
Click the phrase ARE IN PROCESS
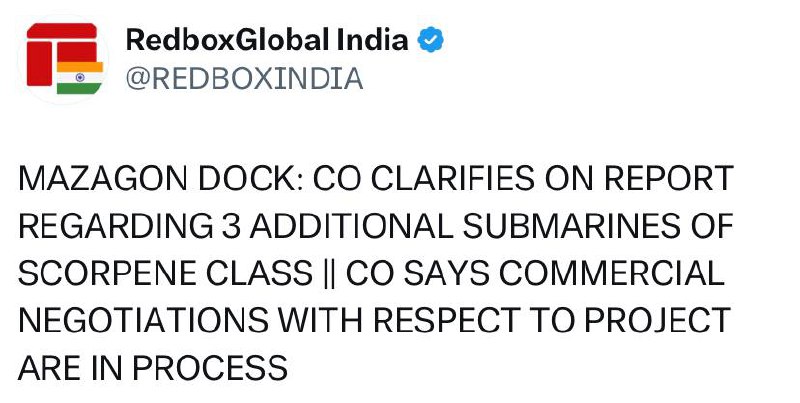coord(153,367)
